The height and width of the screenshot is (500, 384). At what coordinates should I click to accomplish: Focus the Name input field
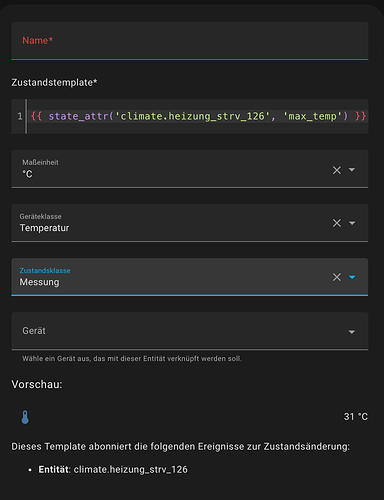tap(190, 41)
